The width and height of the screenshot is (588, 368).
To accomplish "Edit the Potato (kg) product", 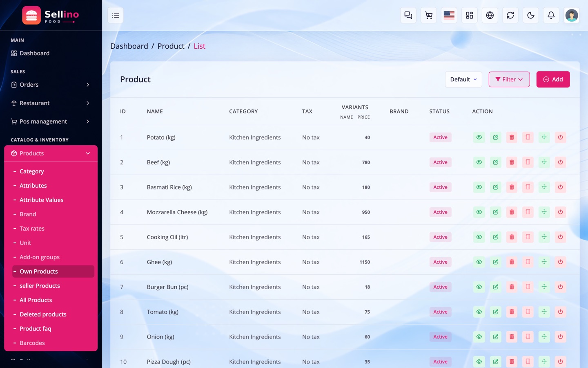I will pos(495,137).
